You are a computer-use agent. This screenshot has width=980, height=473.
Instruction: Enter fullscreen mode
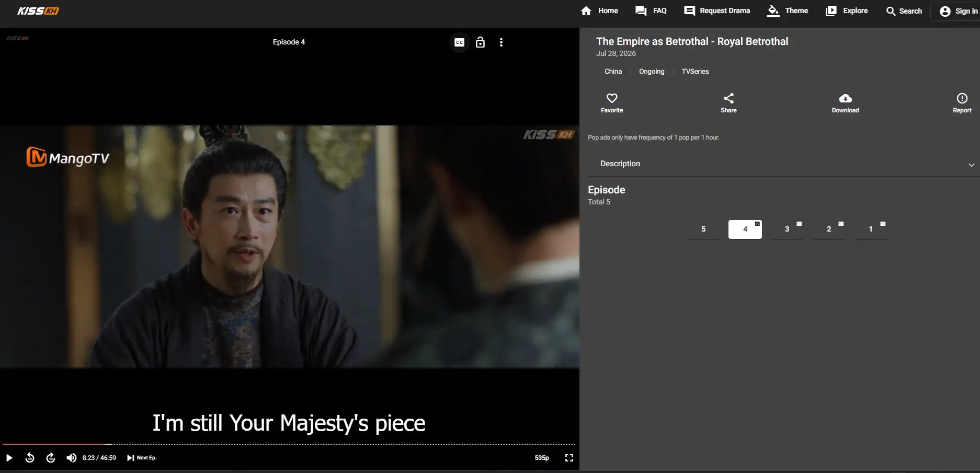(x=569, y=458)
